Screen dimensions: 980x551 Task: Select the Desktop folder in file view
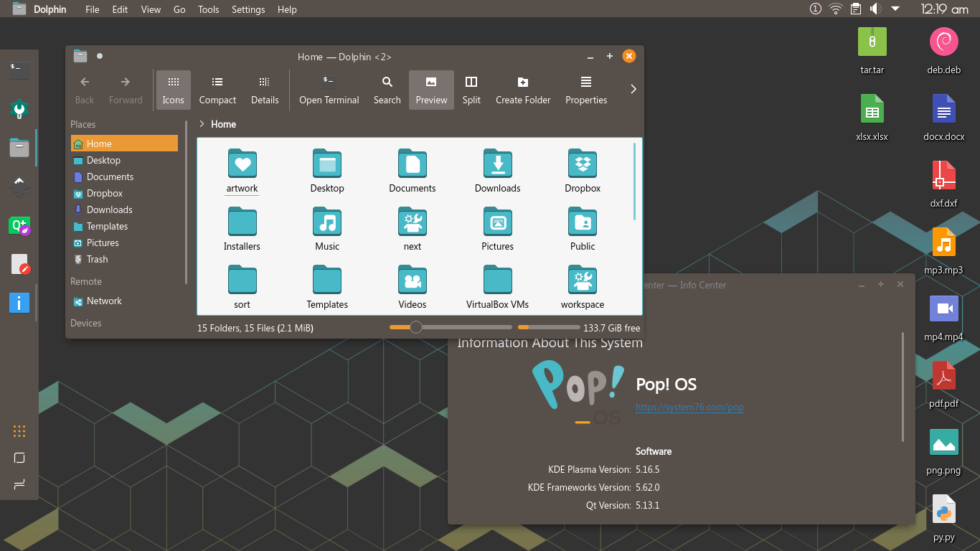tap(327, 171)
